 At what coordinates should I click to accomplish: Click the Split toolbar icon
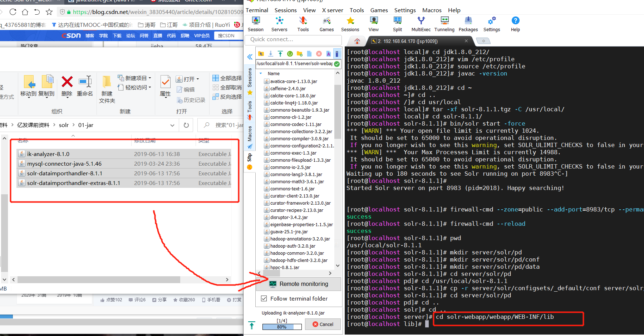pyautogui.click(x=397, y=24)
